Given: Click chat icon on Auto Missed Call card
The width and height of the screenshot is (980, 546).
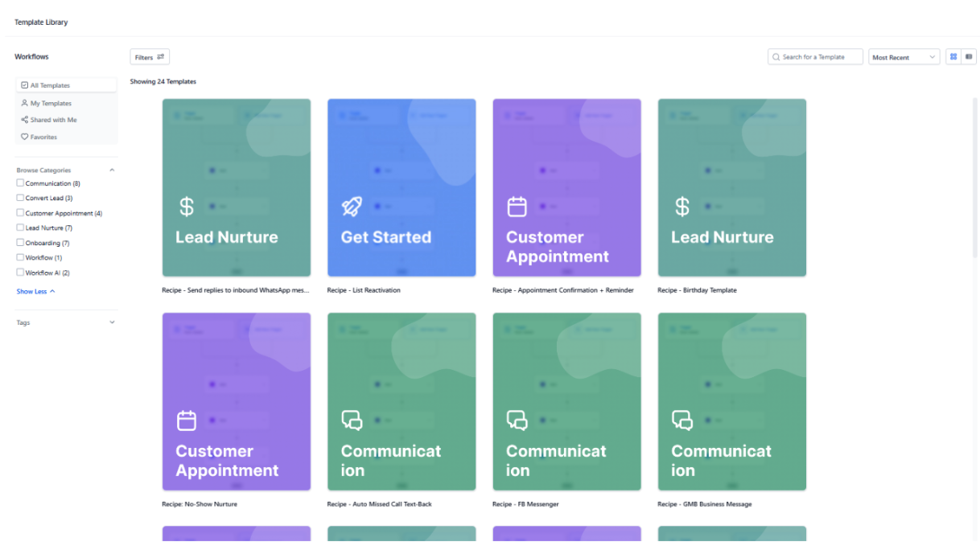Looking at the screenshot, I should 352,421.
